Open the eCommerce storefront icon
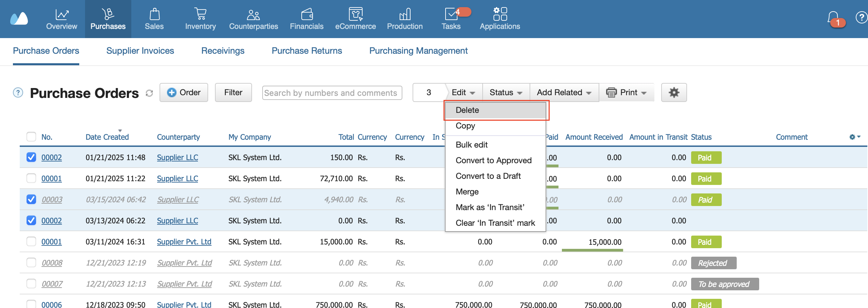Viewport: 868px width, 308px height. [355, 14]
